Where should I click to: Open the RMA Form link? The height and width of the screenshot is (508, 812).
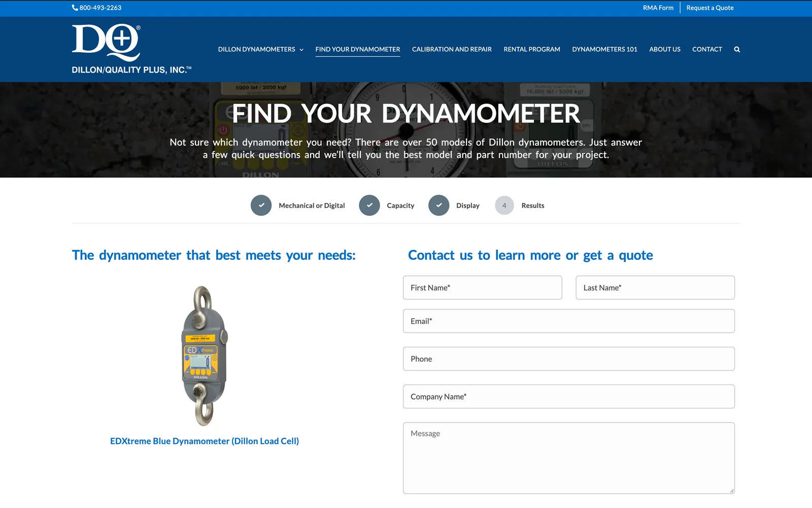point(658,8)
